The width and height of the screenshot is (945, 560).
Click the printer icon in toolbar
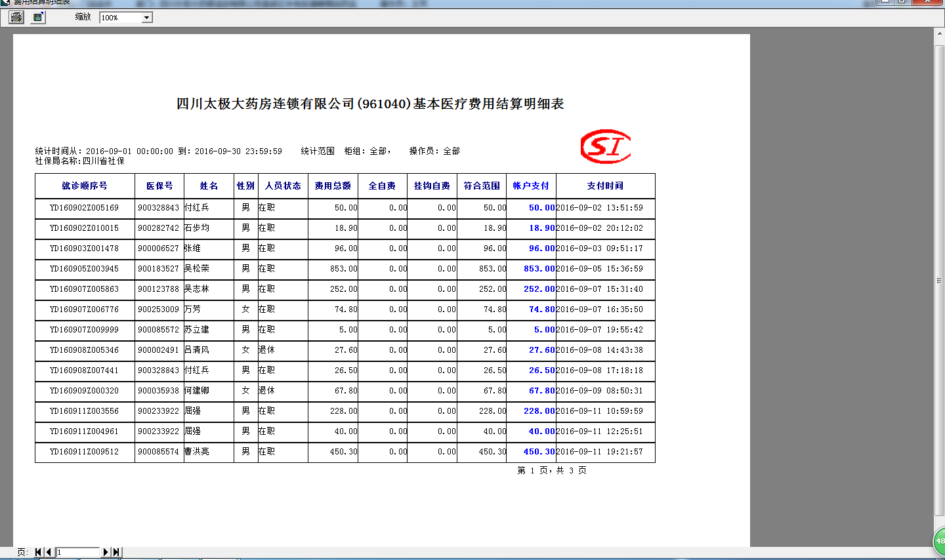click(16, 17)
